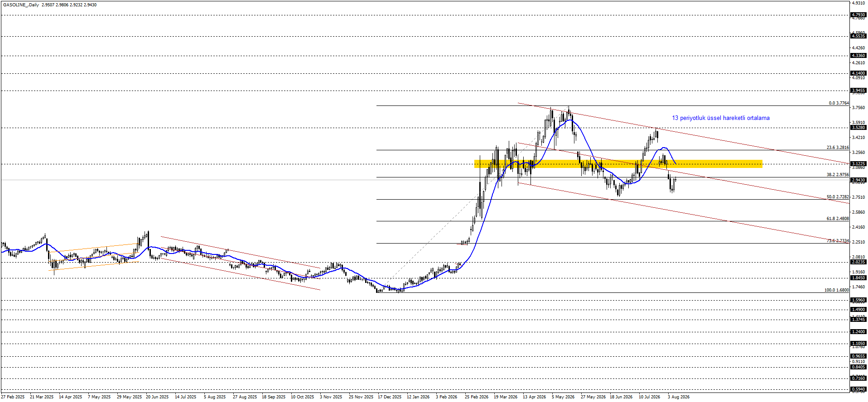Click the '17 Dec 2025' date on time axis

click(x=390, y=397)
